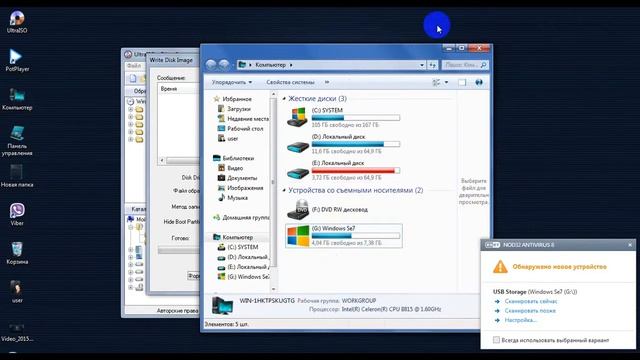Screen dimensions: 640x360
Task: Open user under Избранное
Action: click(x=228, y=139)
